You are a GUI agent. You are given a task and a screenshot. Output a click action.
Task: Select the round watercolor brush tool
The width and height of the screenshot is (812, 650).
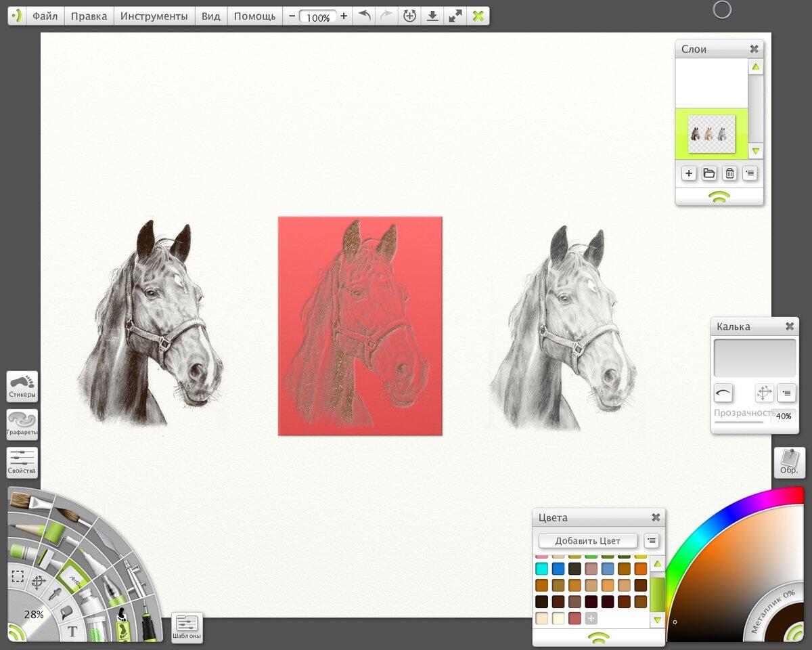click(x=73, y=516)
